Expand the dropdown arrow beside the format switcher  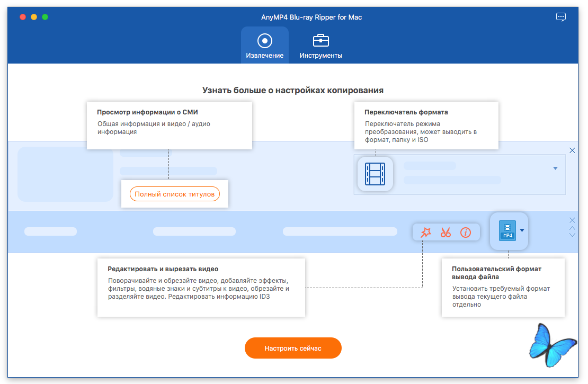tap(555, 168)
